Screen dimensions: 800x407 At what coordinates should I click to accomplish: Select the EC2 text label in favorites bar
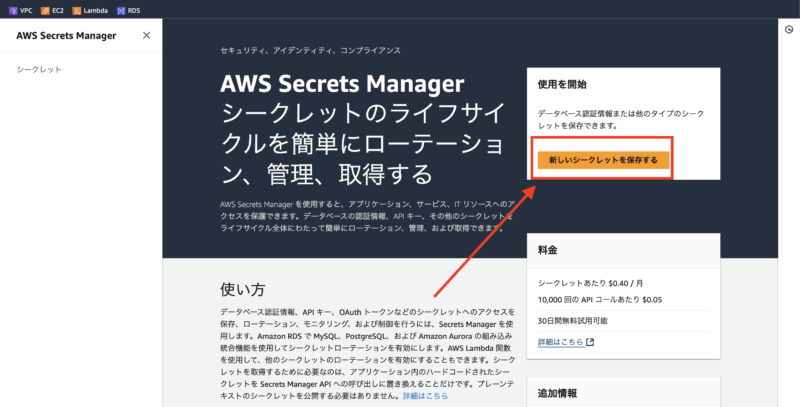(58, 11)
